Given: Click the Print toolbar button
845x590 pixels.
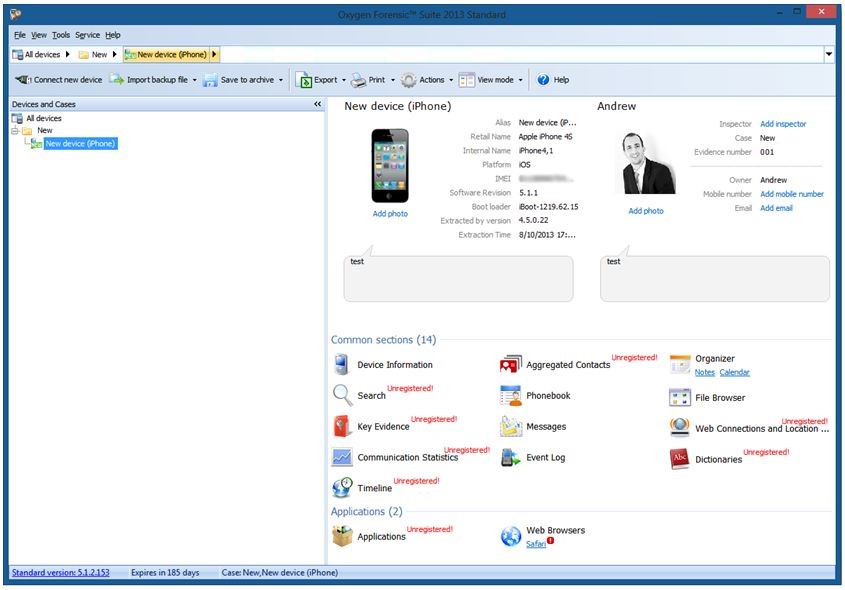Looking at the screenshot, I should (x=368, y=80).
